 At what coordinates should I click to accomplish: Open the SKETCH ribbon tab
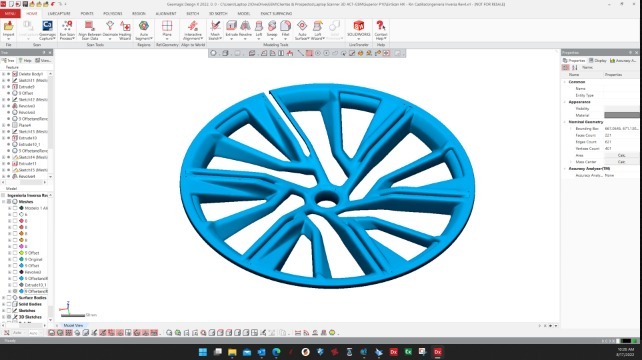click(x=192, y=14)
